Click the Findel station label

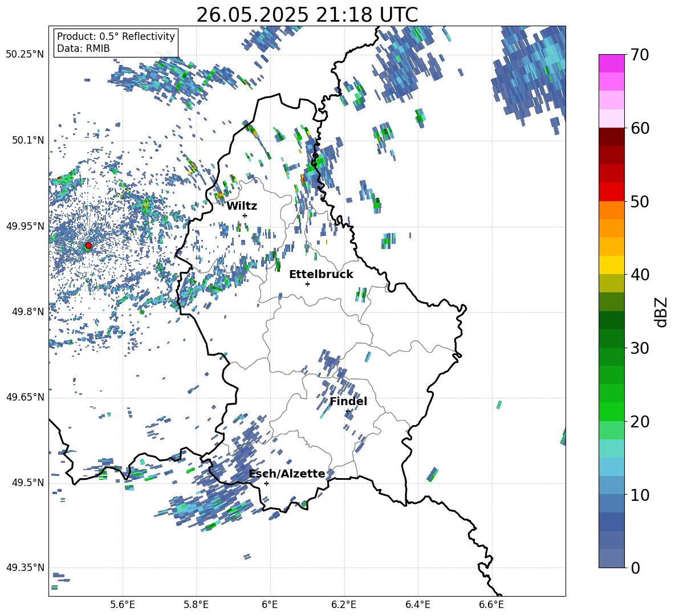pos(348,401)
